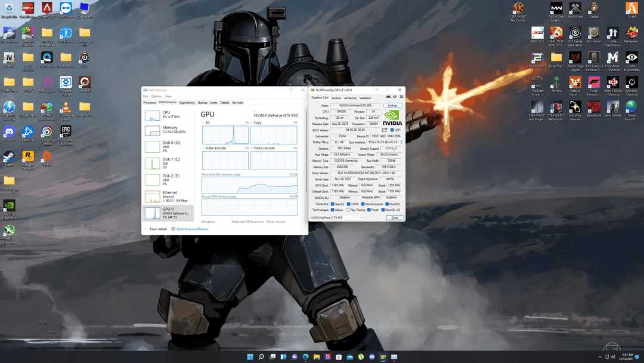Screen dimensions: 644x363
Task: Open the Origin desktop icon
Action: pos(47,158)
